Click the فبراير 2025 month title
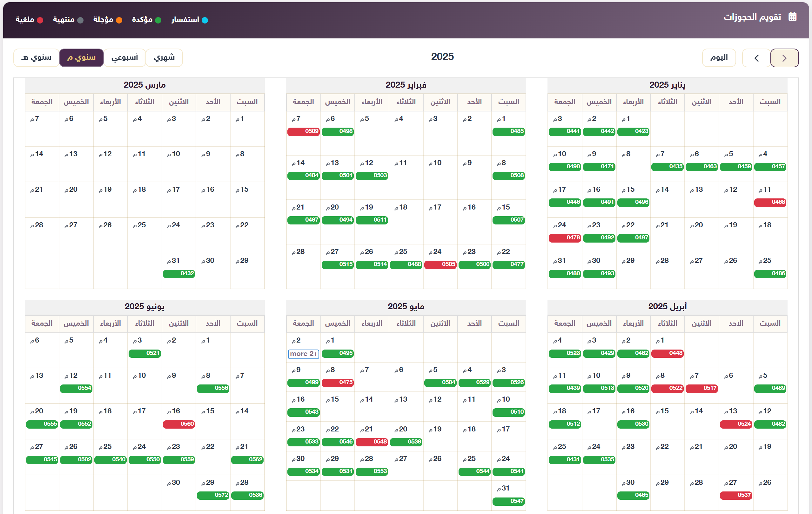812x514 pixels. pyautogui.click(x=406, y=85)
